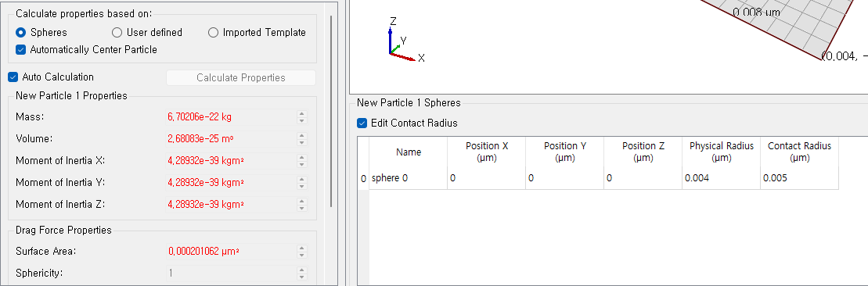This screenshot has width=868, height=286.
Task: Click the Surface Area stepper arrows
Action: [301, 251]
